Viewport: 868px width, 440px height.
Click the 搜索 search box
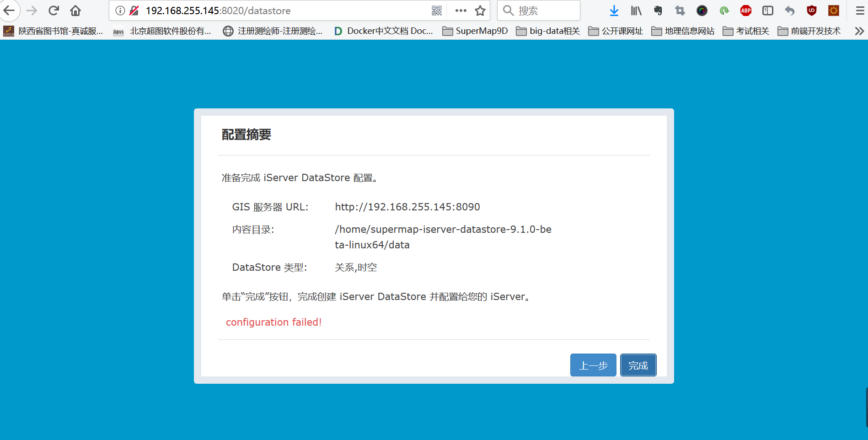[x=539, y=11]
